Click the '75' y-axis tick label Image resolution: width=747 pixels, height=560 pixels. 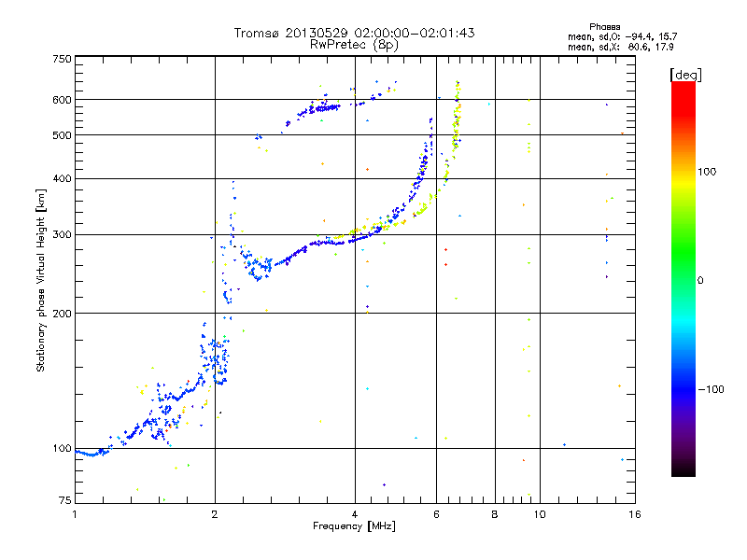coord(65,500)
